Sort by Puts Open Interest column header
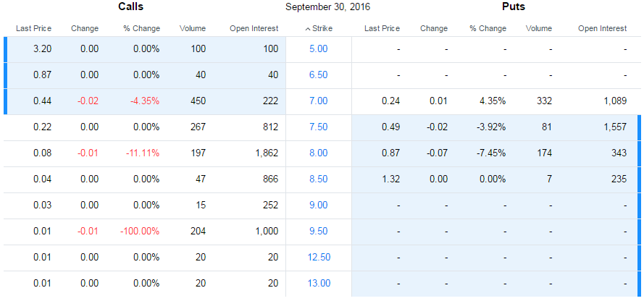 tap(603, 29)
